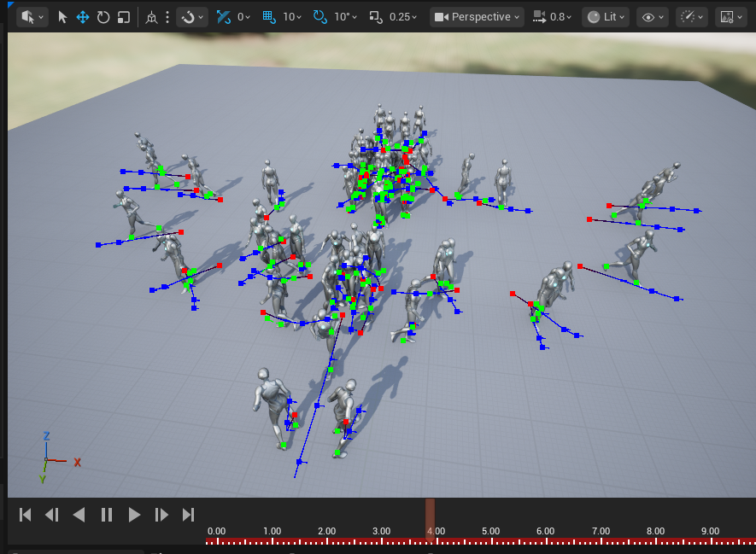756x554 pixels.
Task: Open the 0.25 scale snap value dropdown
Action: [x=402, y=17]
